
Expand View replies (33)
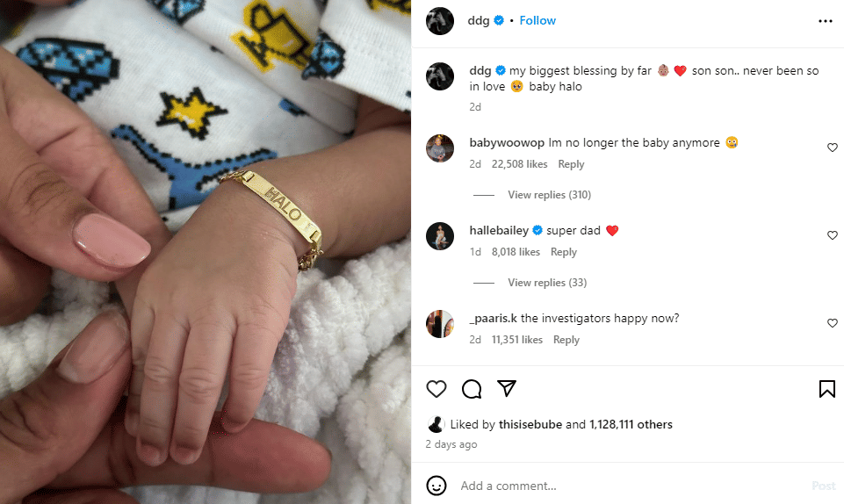coord(547,283)
